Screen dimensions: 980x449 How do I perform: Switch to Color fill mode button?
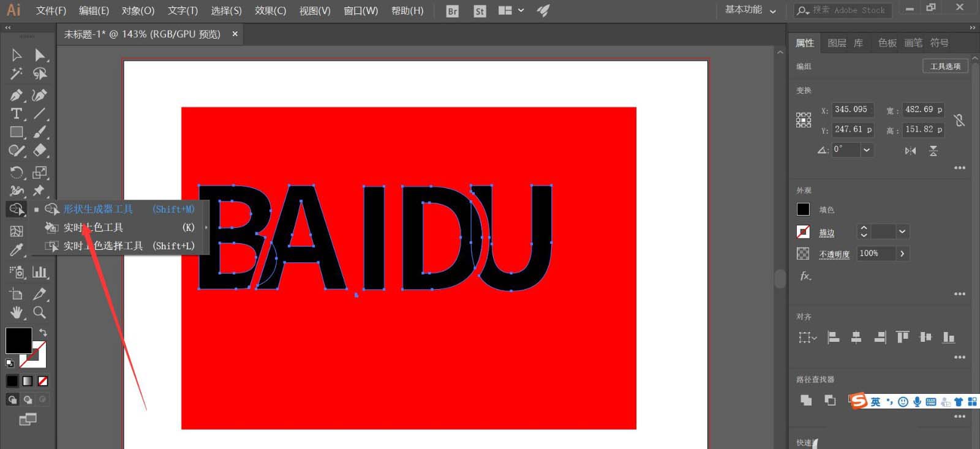click(12, 381)
